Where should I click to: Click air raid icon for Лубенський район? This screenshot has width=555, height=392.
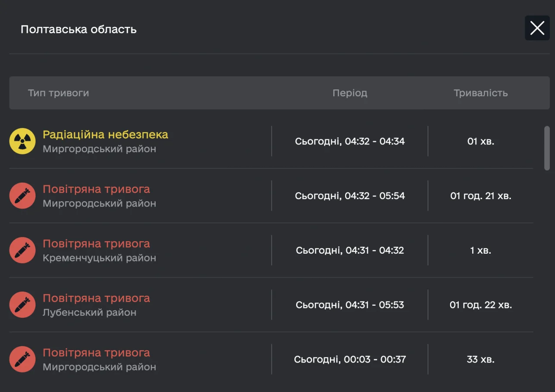tap(23, 305)
